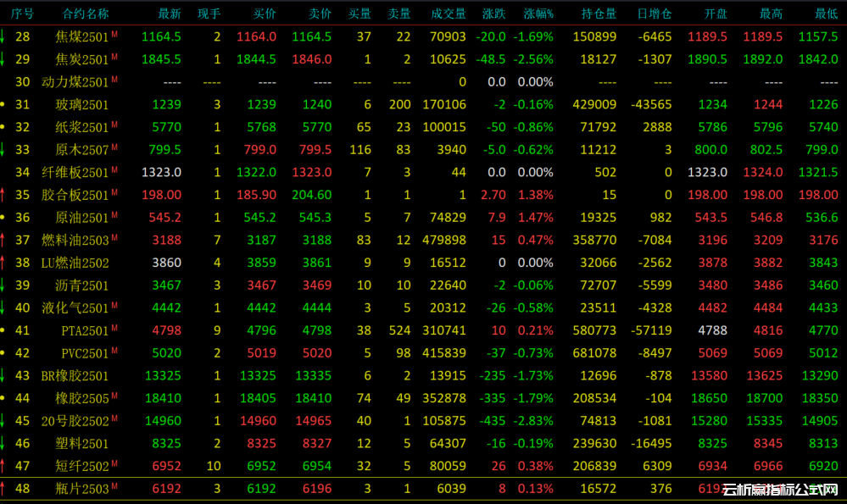The width and height of the screenshot is (847, 504).
Task: Select contract 原油2501
Action: click(x=81, y=218)
